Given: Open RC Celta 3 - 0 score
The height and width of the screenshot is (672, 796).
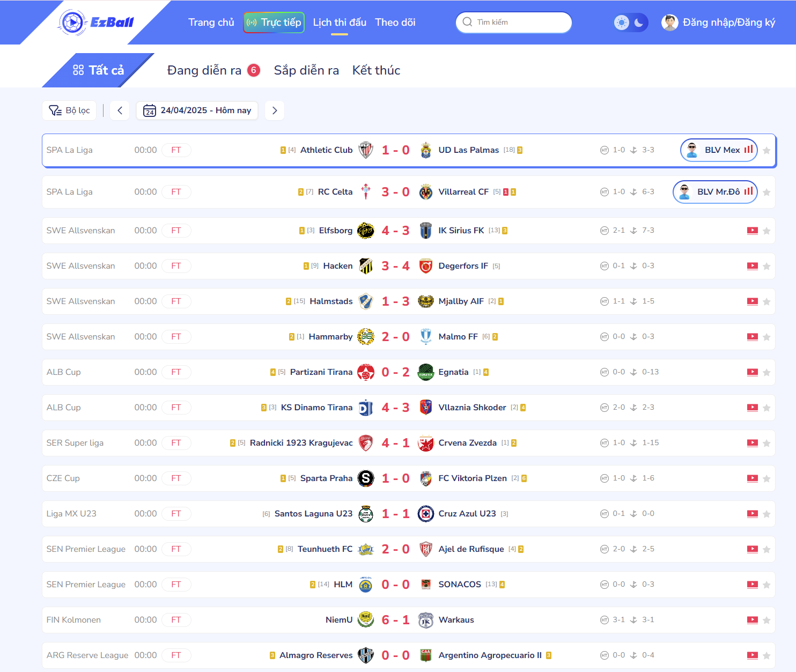Looking at the screenshot, I should [x=396, y=192].
